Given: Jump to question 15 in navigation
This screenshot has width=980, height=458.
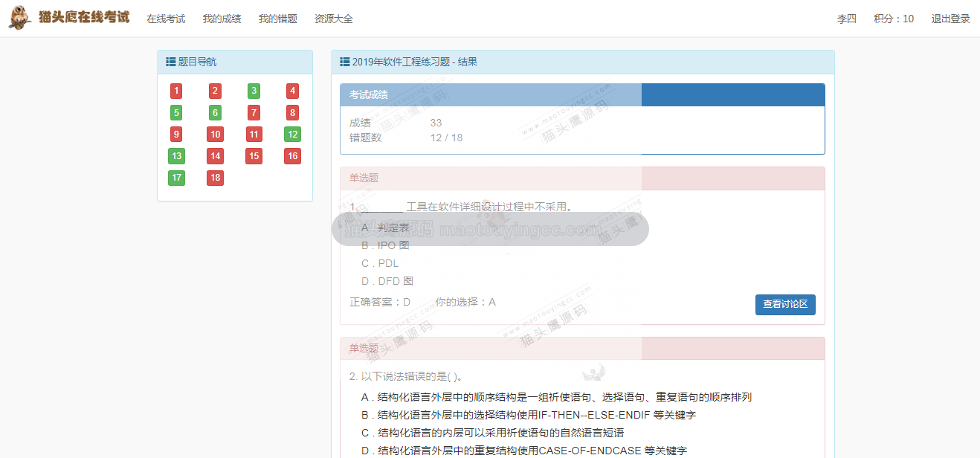Looking at the screenshot, I should click(254, 156).
